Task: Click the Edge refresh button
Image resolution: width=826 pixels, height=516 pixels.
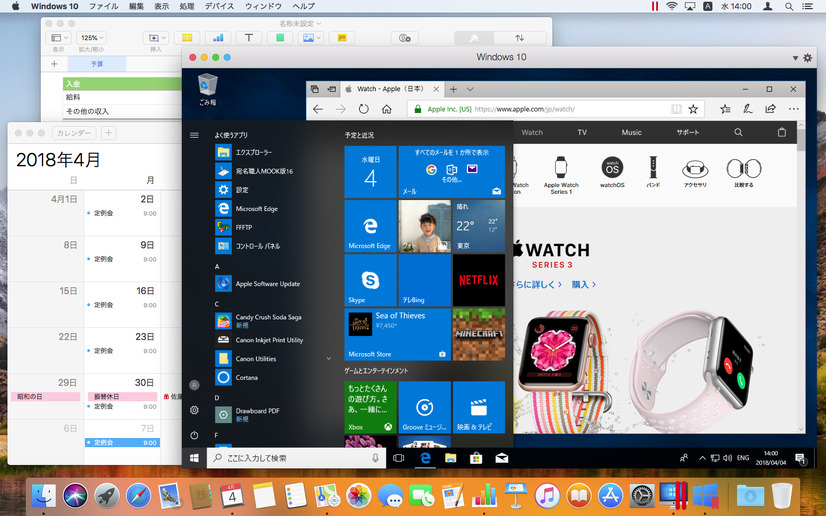Action: pyautogui.click(x=363, y=109)
